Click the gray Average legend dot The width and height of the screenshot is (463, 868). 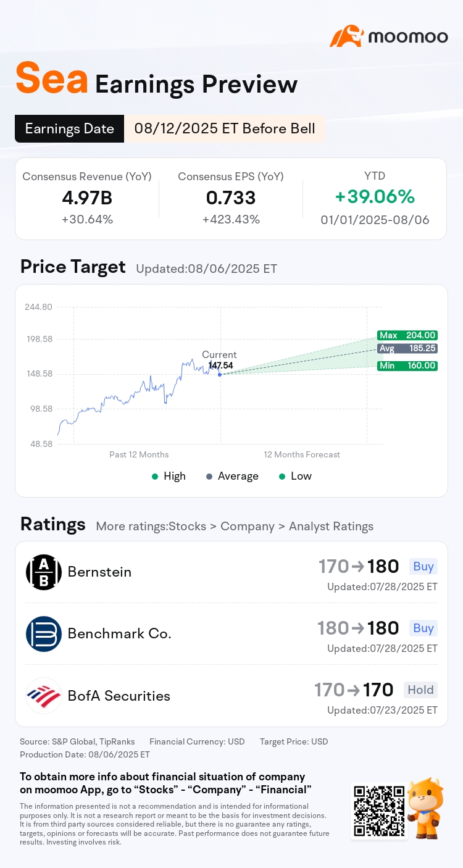click(x=209, y=476)
